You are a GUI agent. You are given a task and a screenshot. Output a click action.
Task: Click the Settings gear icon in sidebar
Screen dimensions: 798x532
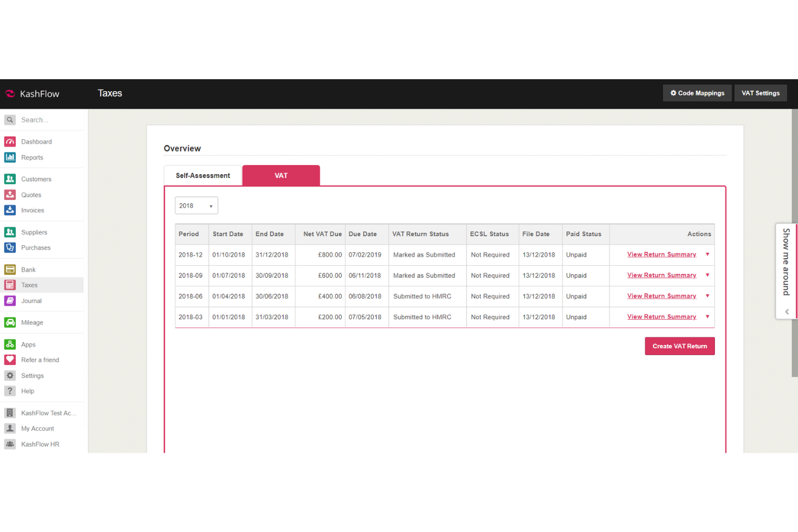coord(10,376)
